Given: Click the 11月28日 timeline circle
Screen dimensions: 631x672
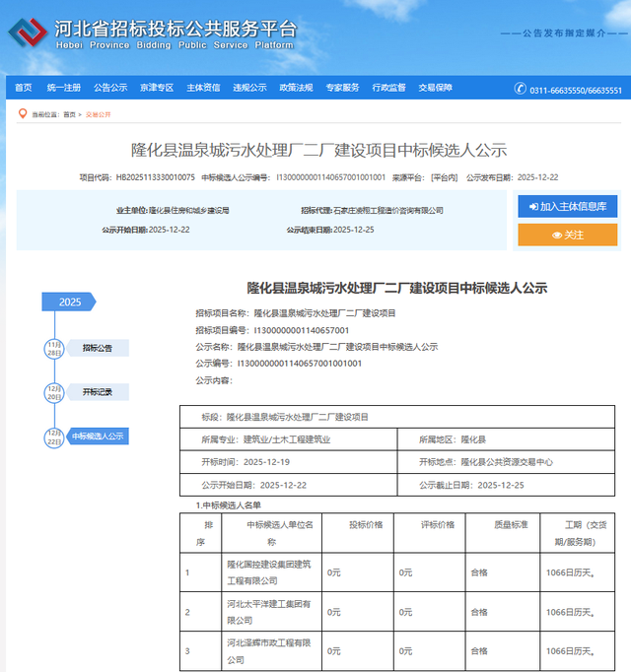Looking at the screenshot, I should 54,349.
